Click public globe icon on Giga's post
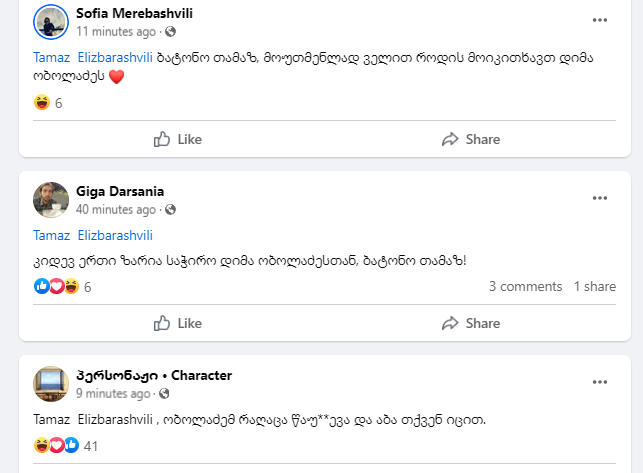The image size is (643, 473). 170,210
